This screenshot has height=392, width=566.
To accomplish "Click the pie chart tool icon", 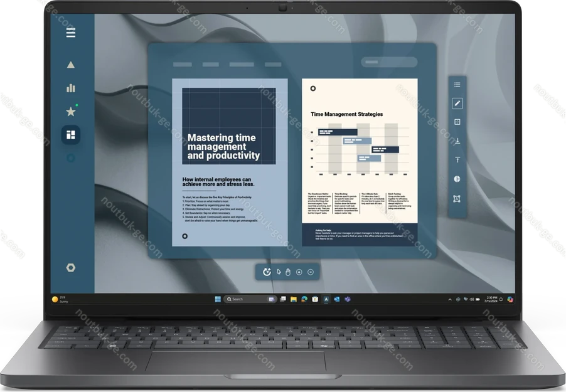I will pos(457,179).
